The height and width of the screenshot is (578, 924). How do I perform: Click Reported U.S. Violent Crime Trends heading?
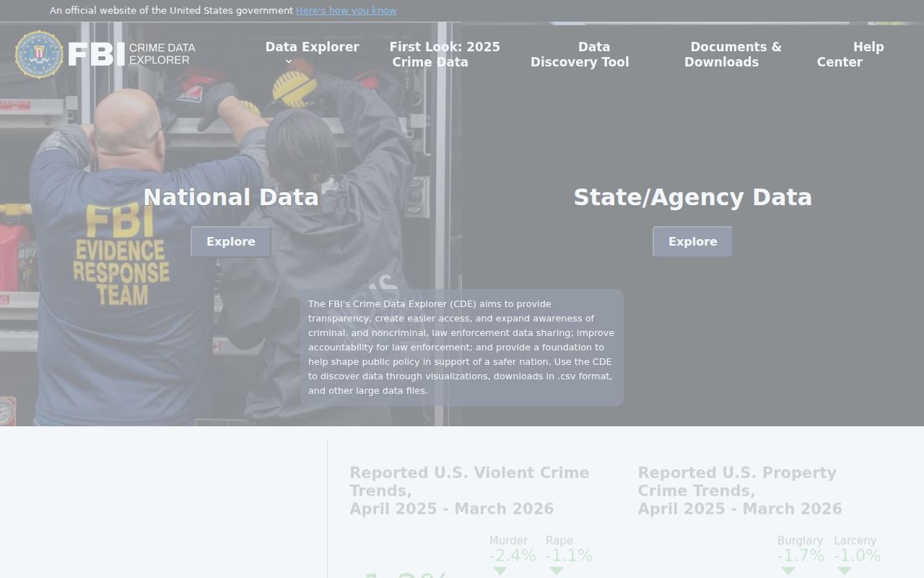coord(469,491)
